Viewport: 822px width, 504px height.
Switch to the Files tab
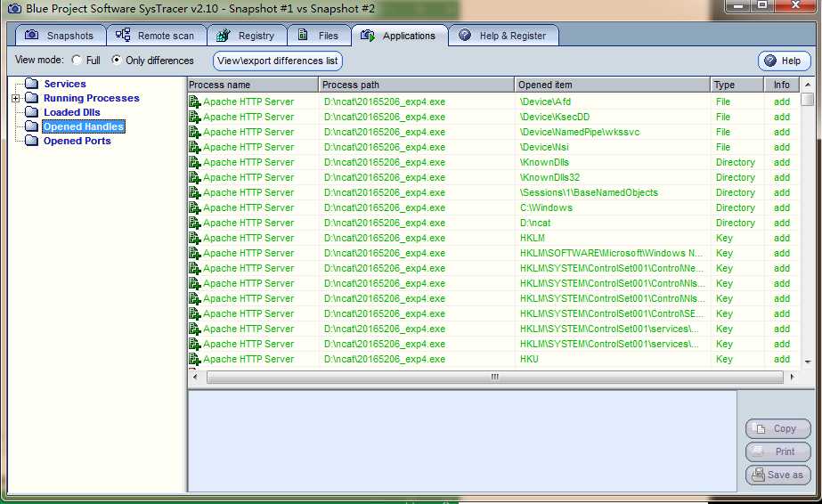click(319, 36)
